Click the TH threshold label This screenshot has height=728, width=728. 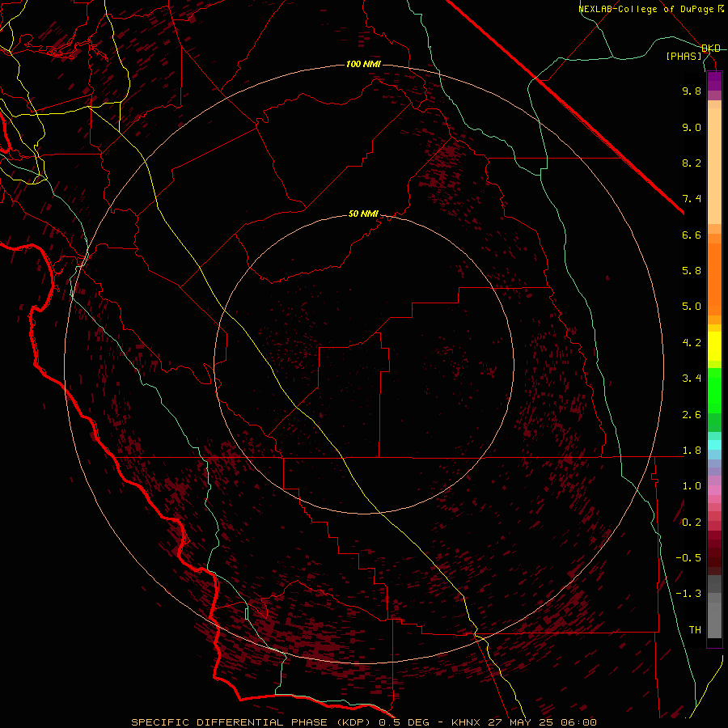coord(695,630)
